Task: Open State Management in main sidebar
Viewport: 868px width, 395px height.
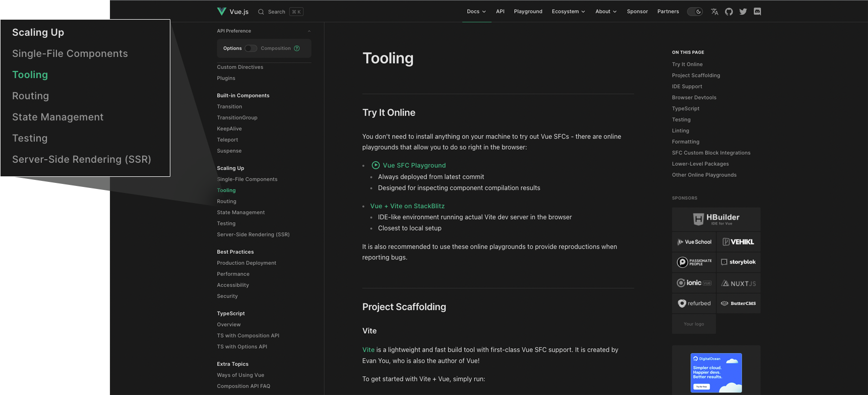Action: (240, 213)
